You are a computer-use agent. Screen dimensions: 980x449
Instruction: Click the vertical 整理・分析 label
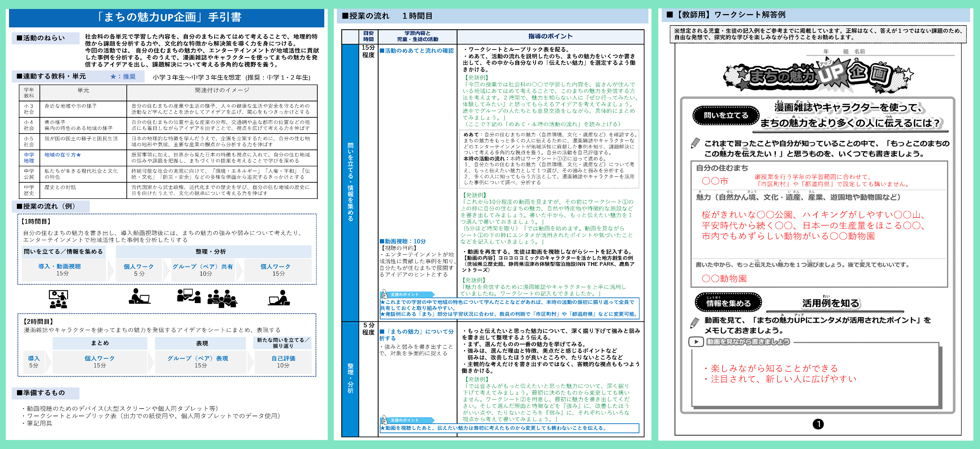pos(350,378)
